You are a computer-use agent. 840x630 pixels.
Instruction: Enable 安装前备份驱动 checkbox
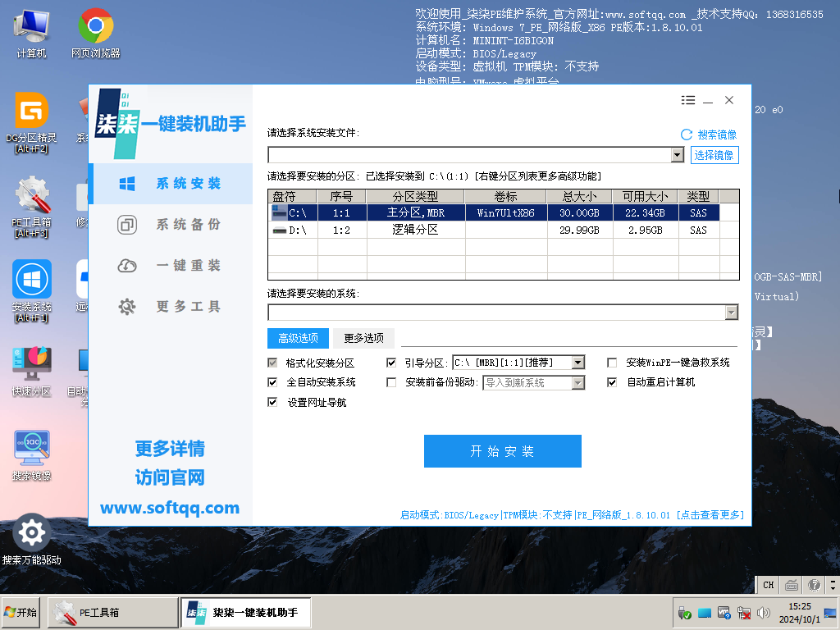pos(391,382)
